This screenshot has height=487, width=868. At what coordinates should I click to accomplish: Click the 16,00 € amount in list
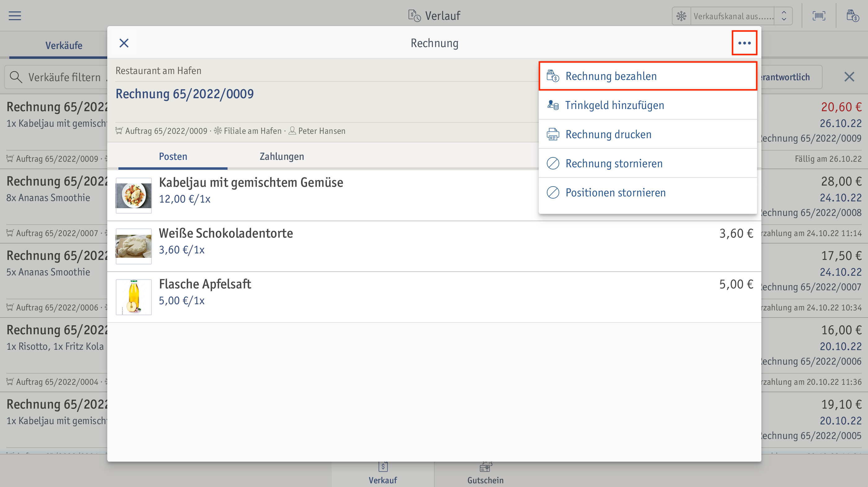tap(841, 330)
